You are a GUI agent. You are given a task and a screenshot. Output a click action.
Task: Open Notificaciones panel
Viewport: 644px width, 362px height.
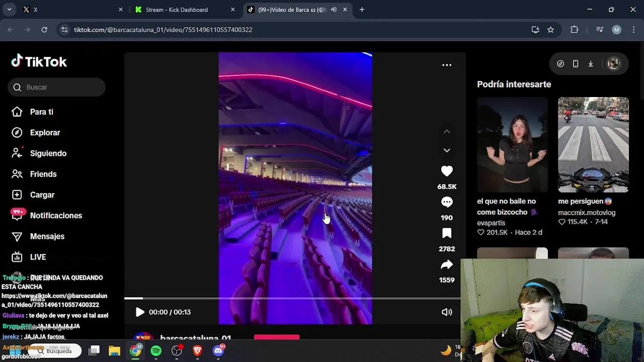point(47,215)
